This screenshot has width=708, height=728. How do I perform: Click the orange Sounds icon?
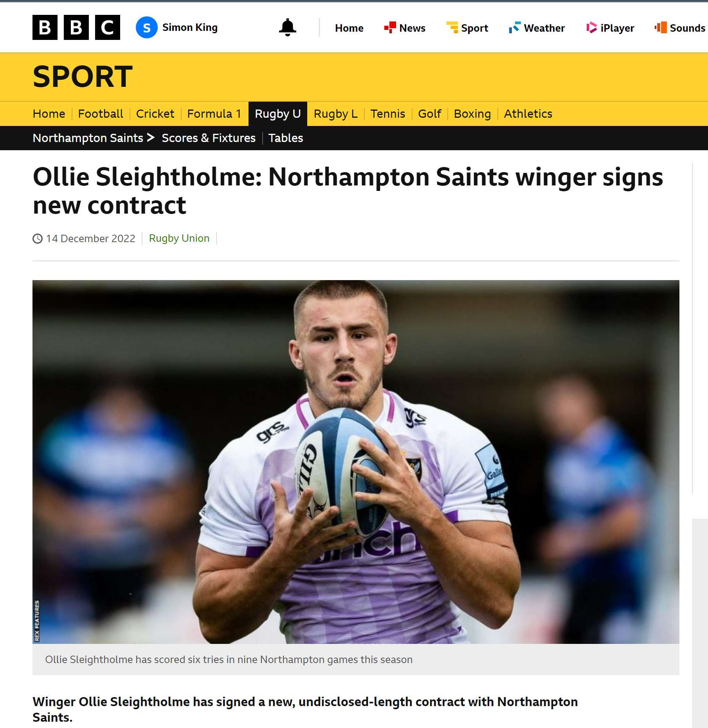pyautogui.click(x=661, y=28)
